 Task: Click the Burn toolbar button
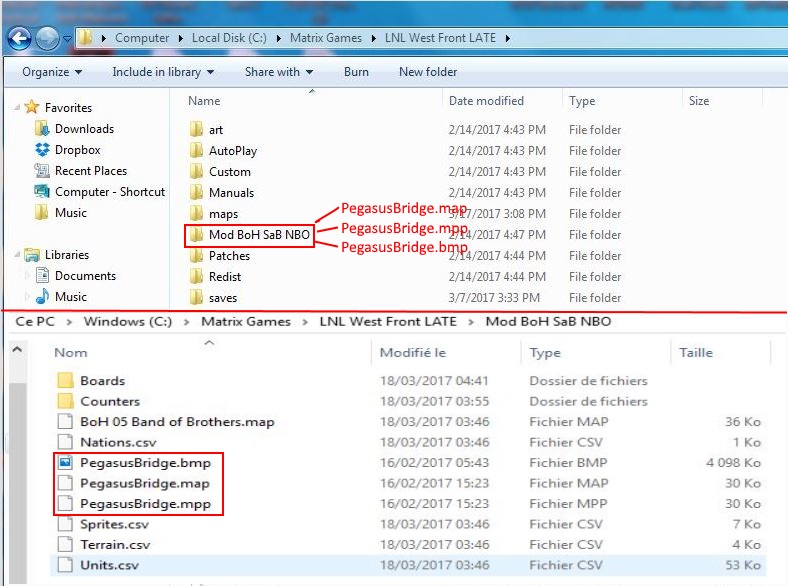coord(356,72)
